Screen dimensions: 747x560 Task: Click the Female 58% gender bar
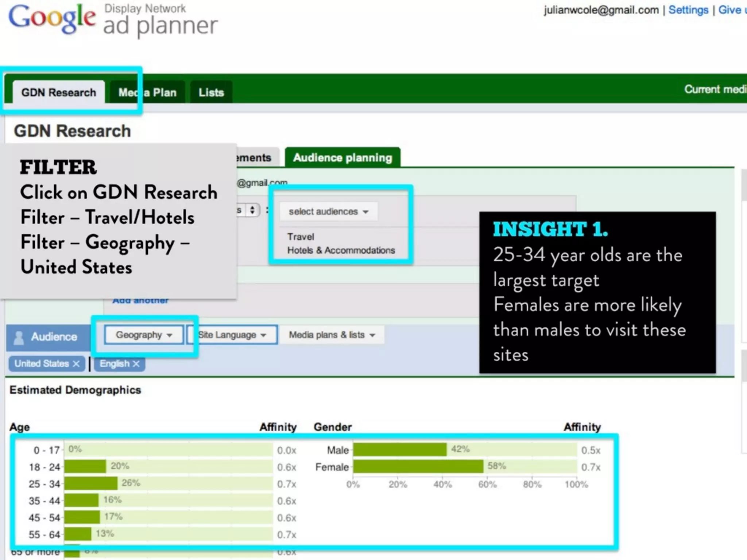[418, 467]
